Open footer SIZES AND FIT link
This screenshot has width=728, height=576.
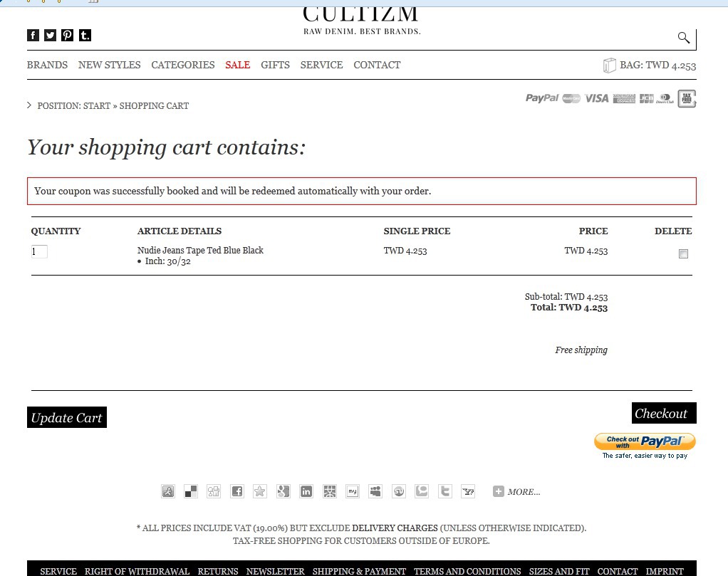(x=559, y=571)
